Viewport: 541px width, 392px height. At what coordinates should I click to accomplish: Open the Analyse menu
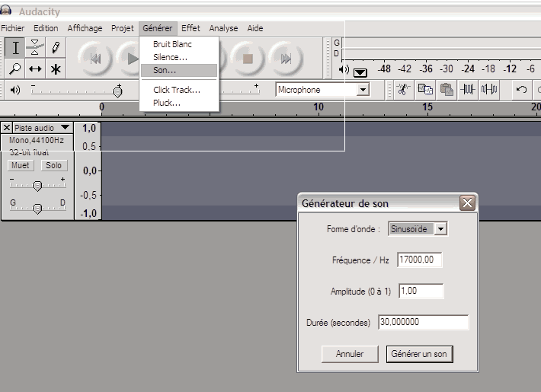click(x=223, y=28)
